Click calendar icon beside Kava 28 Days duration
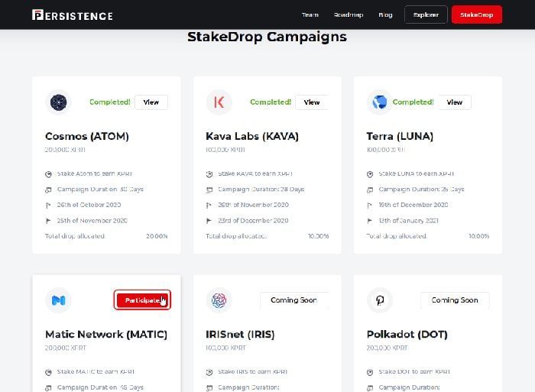Screen dimensions: 535x392 (x=209, y=190)
